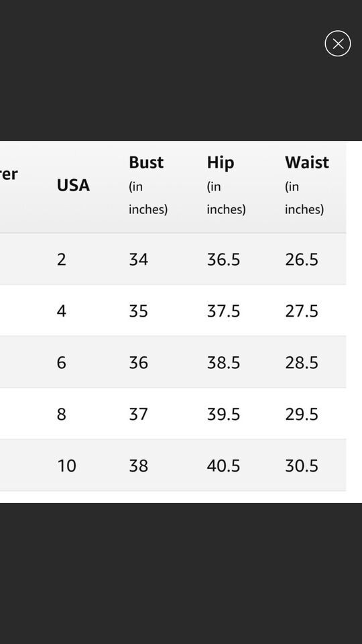Select the USA column header

(x=73, y=186)
